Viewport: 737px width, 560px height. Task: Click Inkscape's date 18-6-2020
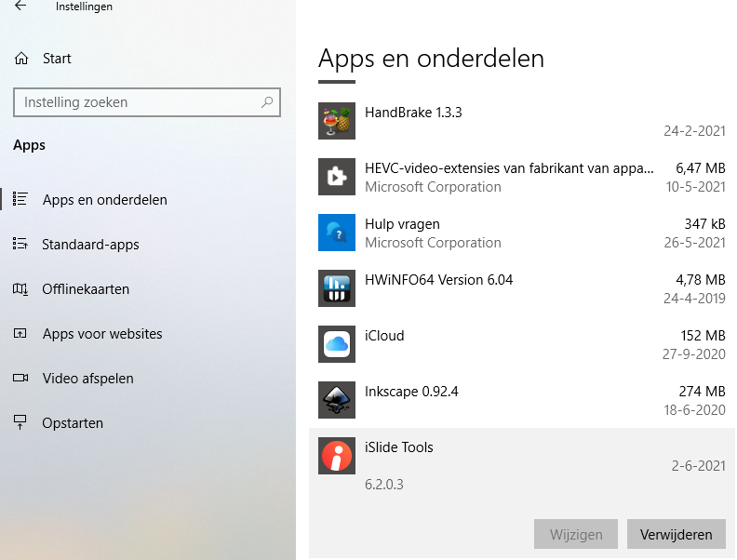click(x=694, y=409)
